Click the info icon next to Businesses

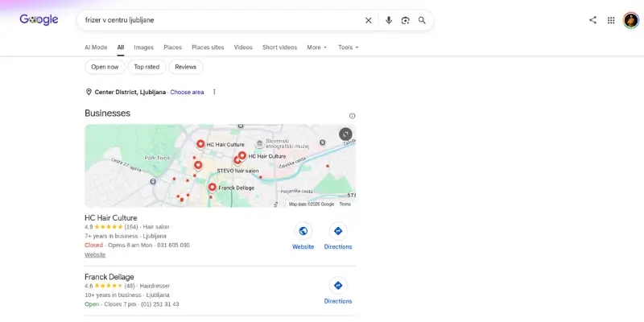click(352, 116)
